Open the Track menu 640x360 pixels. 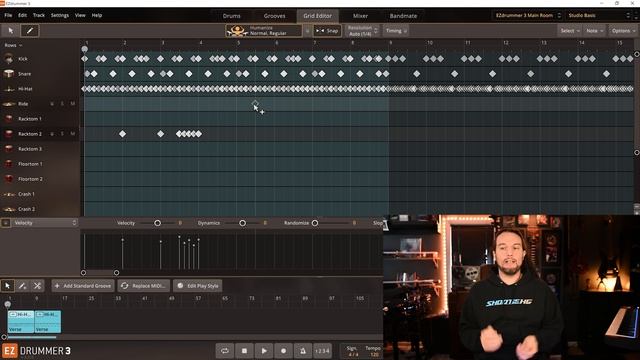click(x=39, y=15)
